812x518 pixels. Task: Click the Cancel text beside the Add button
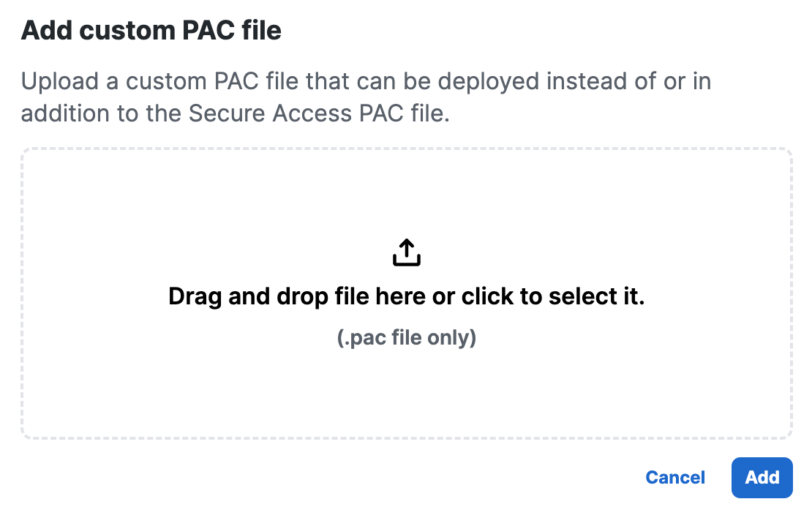(x=674, y=478)
